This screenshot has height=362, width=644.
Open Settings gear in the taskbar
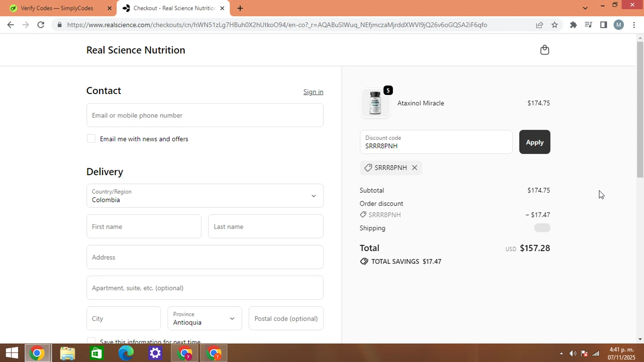[155, 353]
